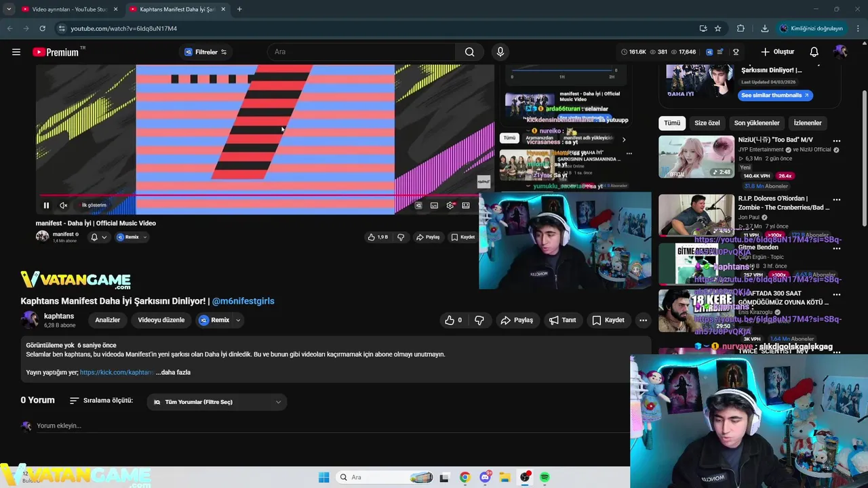868x488 pixels.
Task: Toggle subtitles in the video player
Action: click(x=434, y=205)
